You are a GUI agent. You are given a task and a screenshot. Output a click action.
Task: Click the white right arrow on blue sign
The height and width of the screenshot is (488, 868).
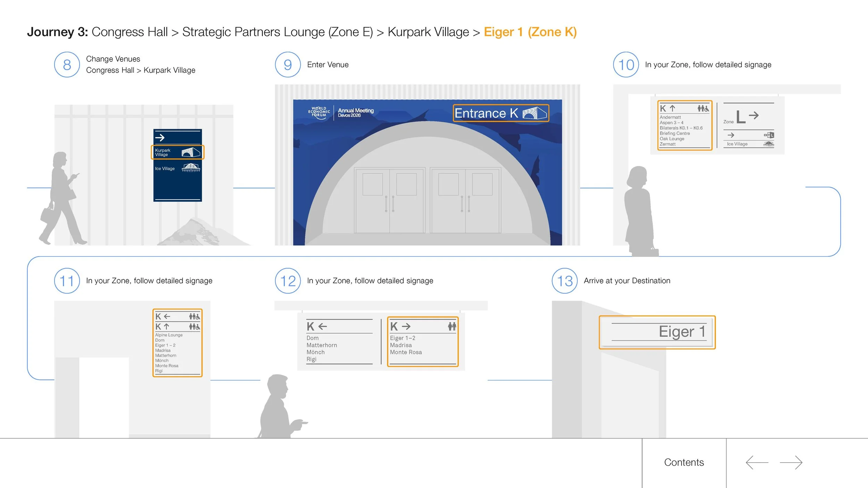(x=160, y=137)
